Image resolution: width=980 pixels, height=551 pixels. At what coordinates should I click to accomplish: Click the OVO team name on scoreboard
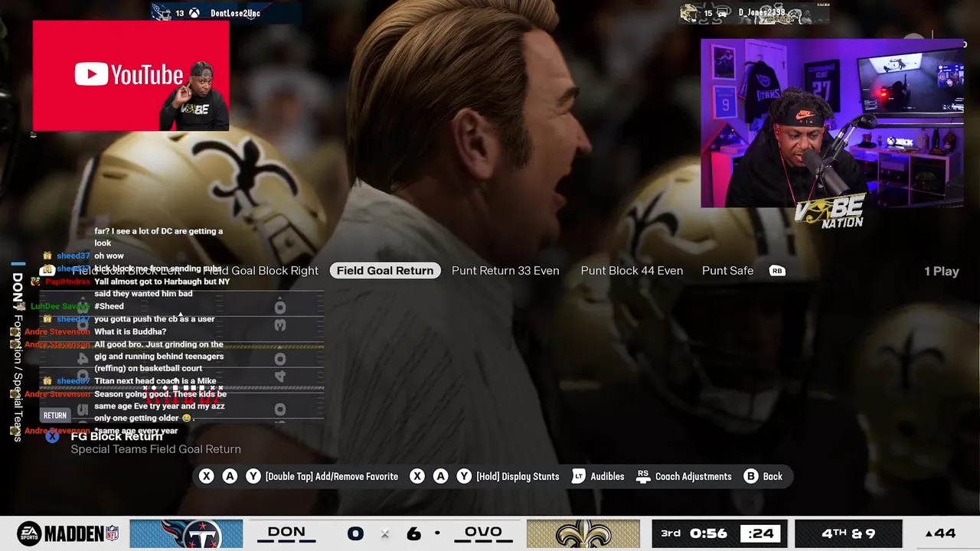[483, 532]
